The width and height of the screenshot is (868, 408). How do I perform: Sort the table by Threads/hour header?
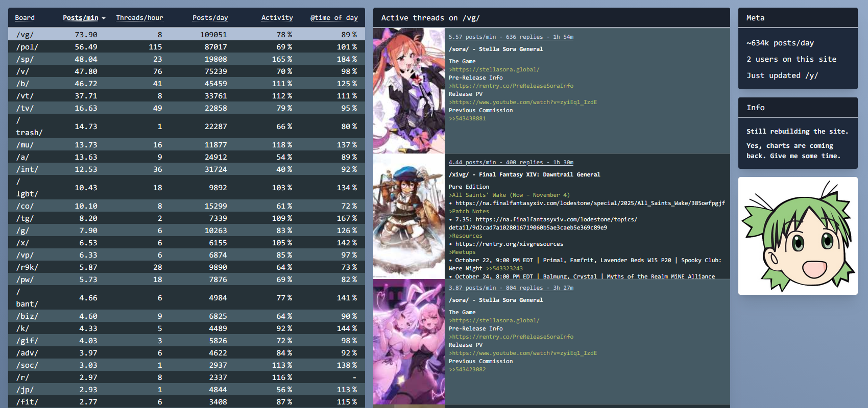[x=139, y=18]
